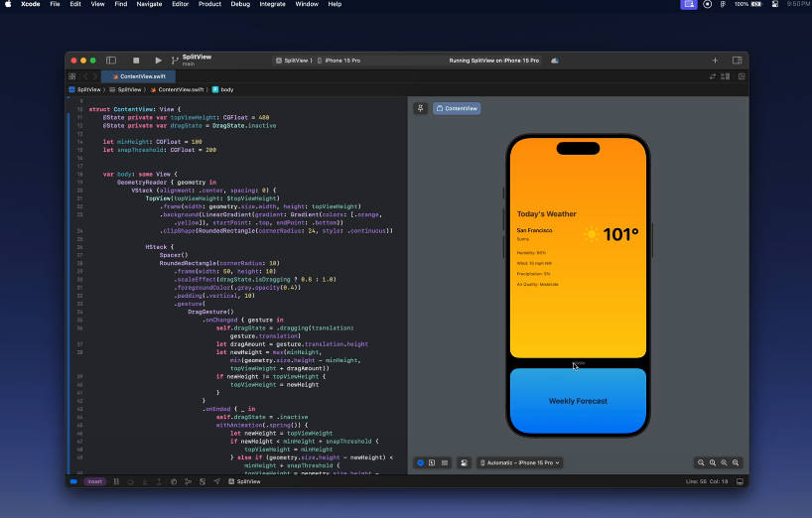Select the SplitView scheme in toolbar
The width and height of the screenshot is (812, 518).
(294, 61)
